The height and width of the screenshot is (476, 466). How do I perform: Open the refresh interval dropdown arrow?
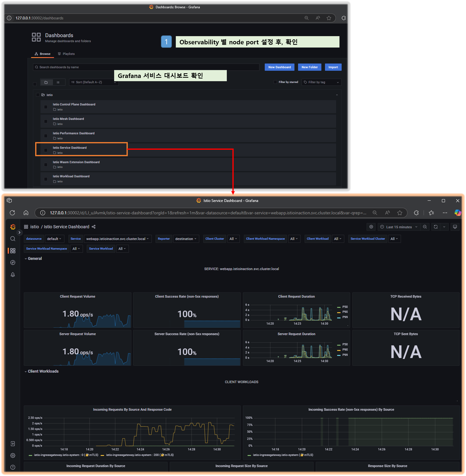(x=444, y=227)
